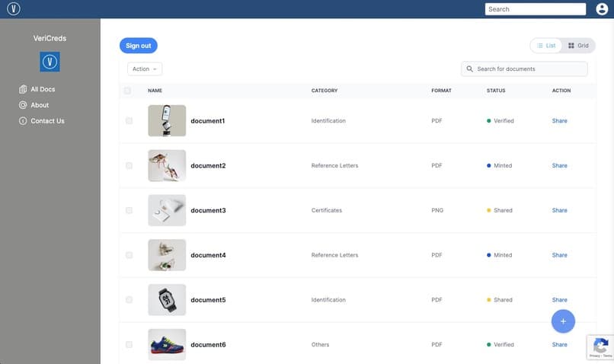The height and width of the screenshot is (364, 614).
Task: Switch to List view
Action: tap(546, 46)
